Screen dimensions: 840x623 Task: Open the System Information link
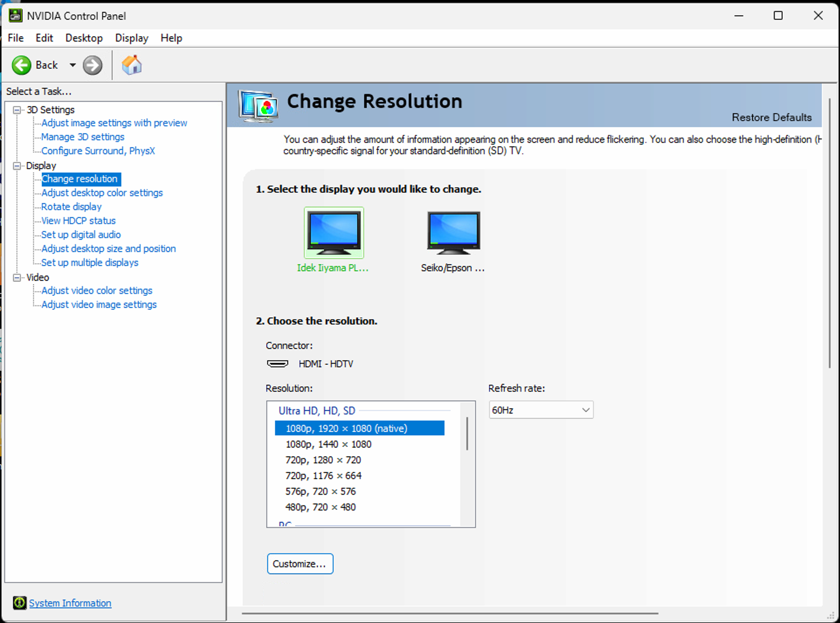coord(70,603)
